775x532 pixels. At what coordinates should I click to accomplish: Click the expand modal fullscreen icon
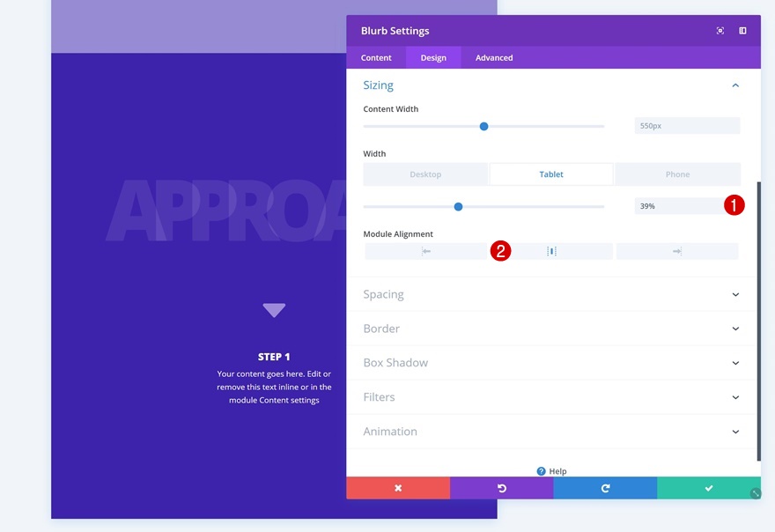pyautogui.click(x=720, y=31)
